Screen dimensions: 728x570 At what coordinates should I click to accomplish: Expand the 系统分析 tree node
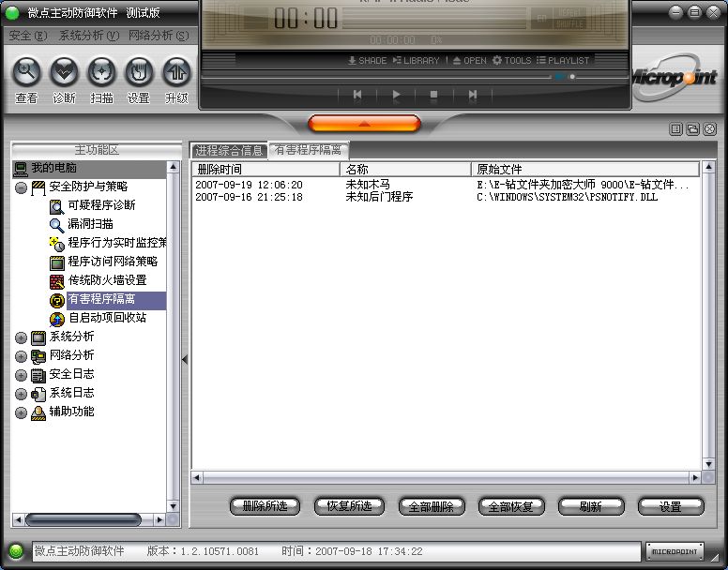pos(21,337)
